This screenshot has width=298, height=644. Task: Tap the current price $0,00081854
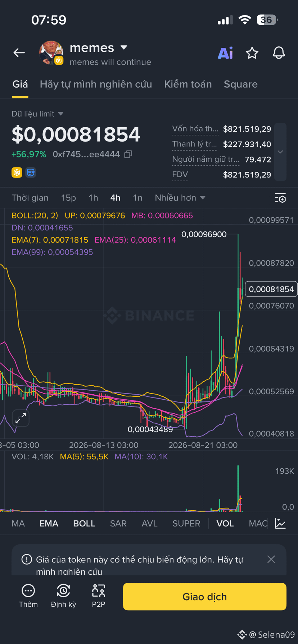(x=76, y=134)
